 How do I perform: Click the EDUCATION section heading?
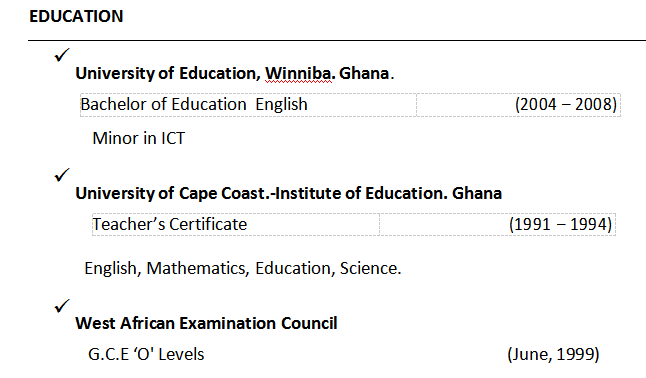click(76, 16)
